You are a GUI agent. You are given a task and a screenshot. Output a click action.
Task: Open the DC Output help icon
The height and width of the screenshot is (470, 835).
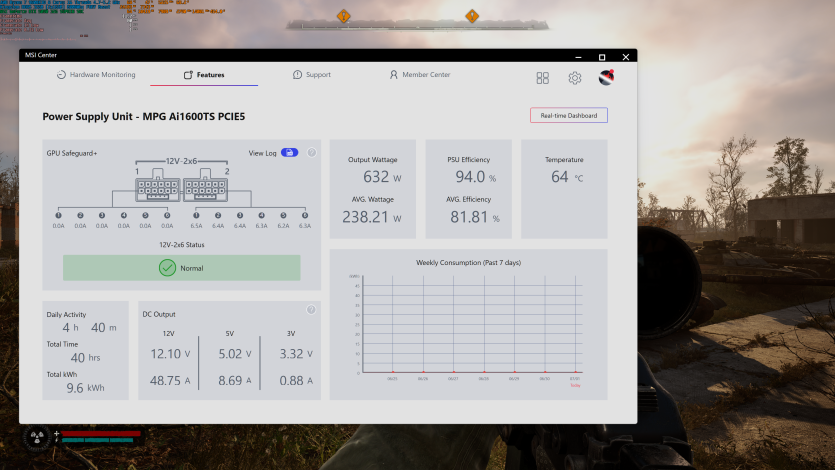311,310
